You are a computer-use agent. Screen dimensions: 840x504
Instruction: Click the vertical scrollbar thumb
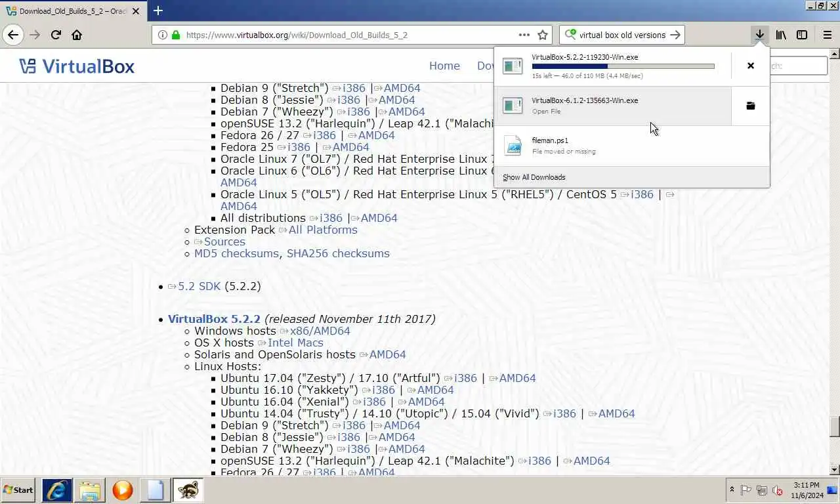tap(835, 427)
